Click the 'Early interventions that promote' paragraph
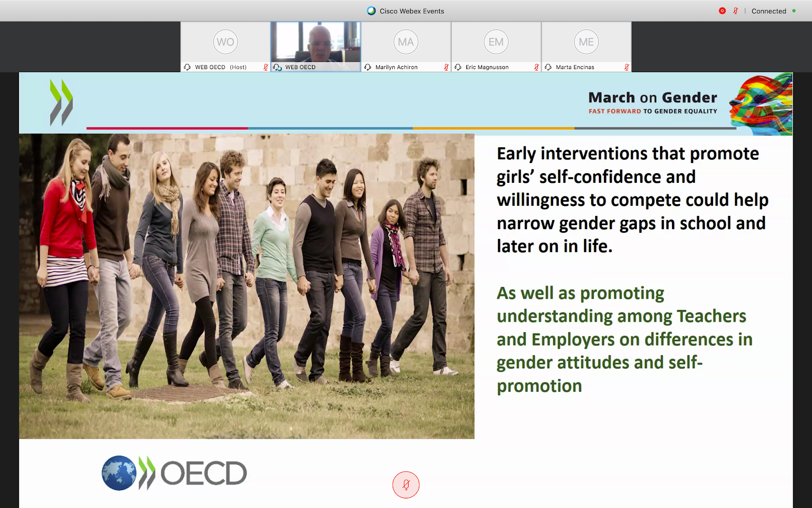The image size is (812, 508). pos(632,200)
